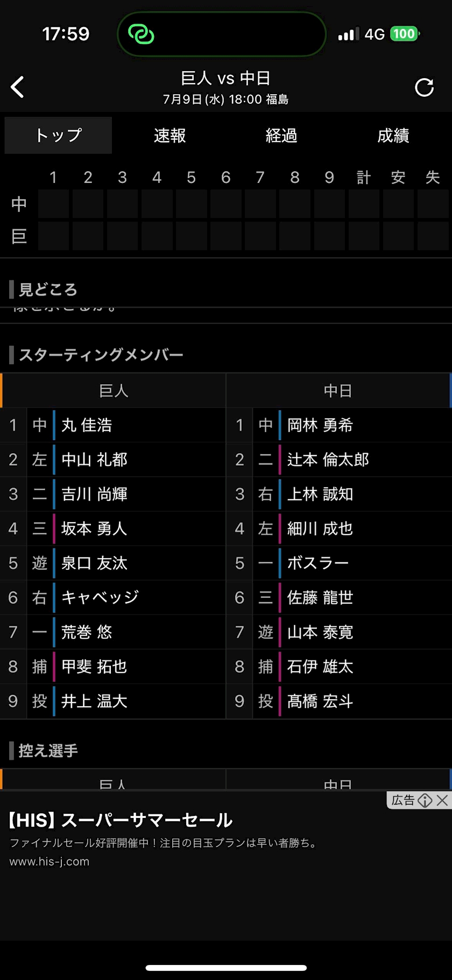Select Chunichi player 細川 成也

(x=320, y=528)
